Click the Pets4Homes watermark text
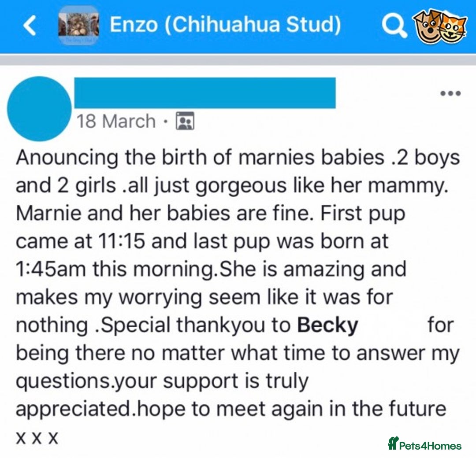476x458 pixels. [x=430, y=445]
